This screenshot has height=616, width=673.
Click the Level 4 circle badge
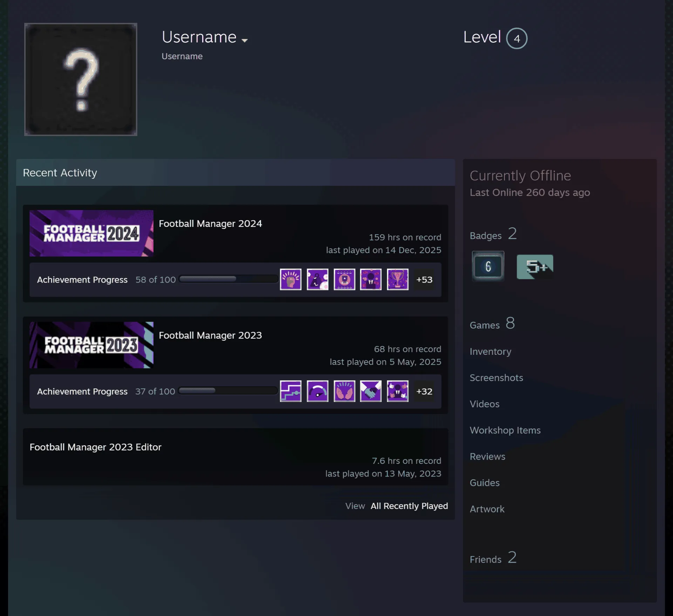click(x=517, y=38)
